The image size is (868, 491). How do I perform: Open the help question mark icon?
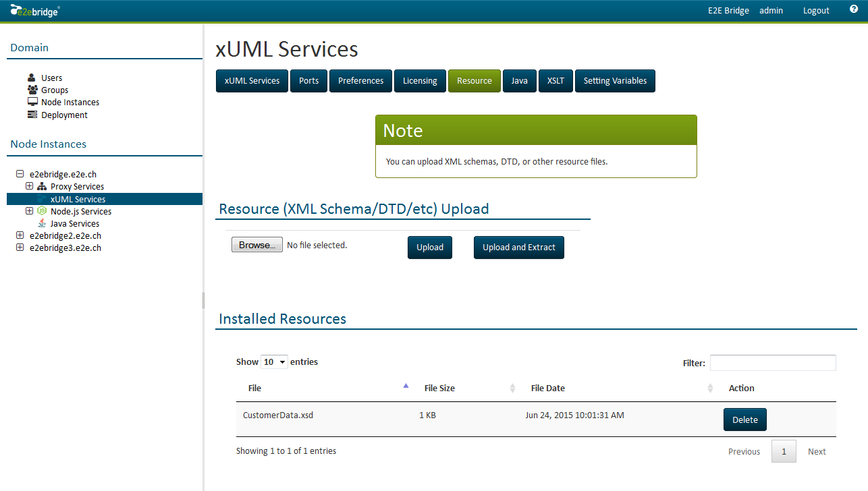pos(853,10)
